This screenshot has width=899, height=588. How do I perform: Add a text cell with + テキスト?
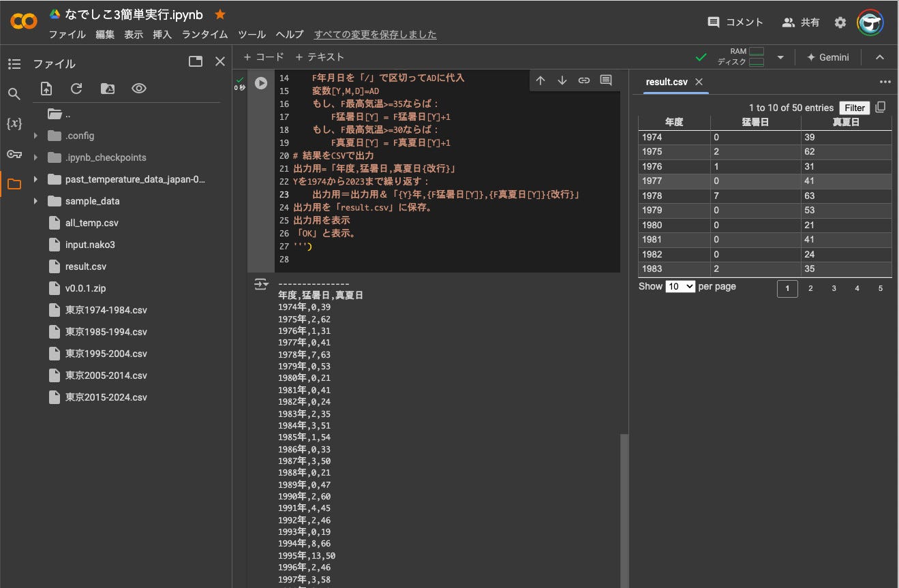(x=320, y=57)
